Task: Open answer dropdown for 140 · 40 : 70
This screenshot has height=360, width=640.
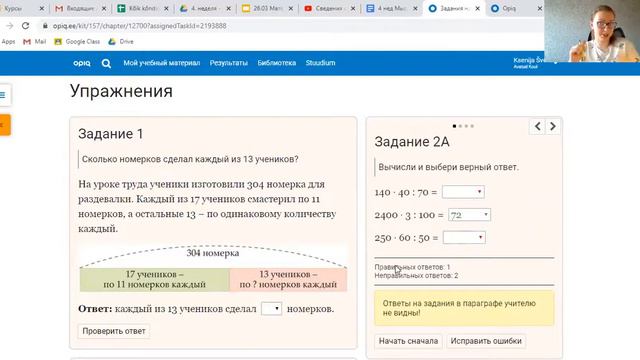Action: click(463, 192)
